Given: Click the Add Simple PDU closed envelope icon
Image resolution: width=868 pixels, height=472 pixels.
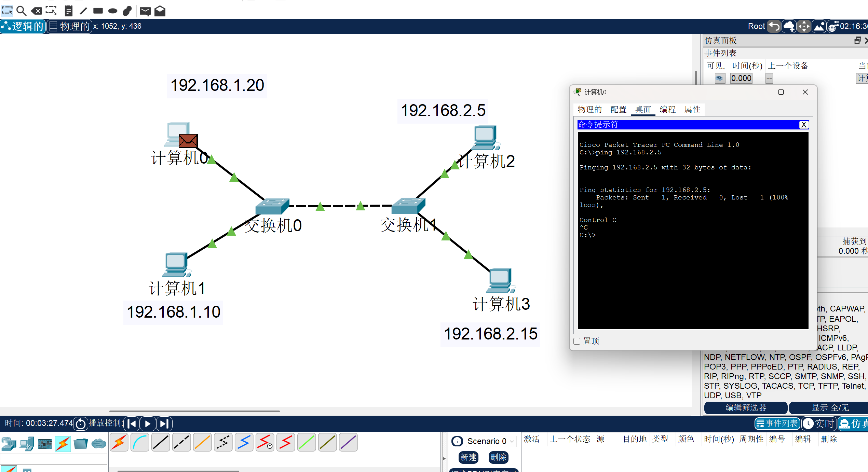Looking at the screenshot, I should [x=145, y=11].
